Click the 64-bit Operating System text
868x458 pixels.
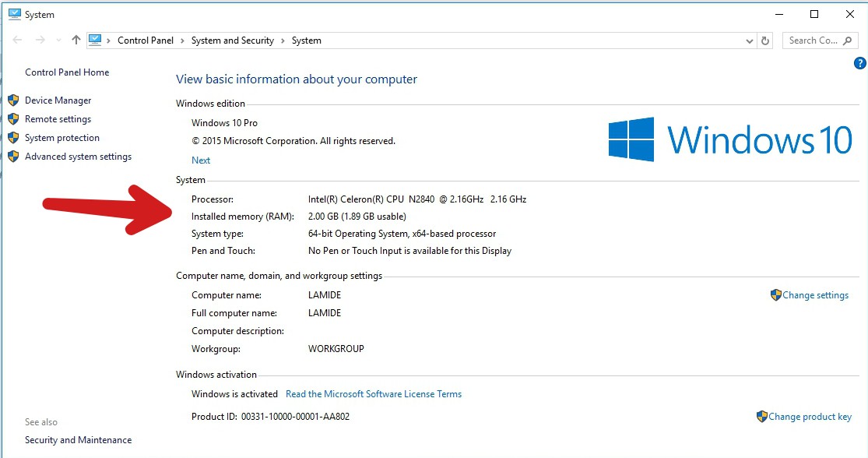coord(402,234)
